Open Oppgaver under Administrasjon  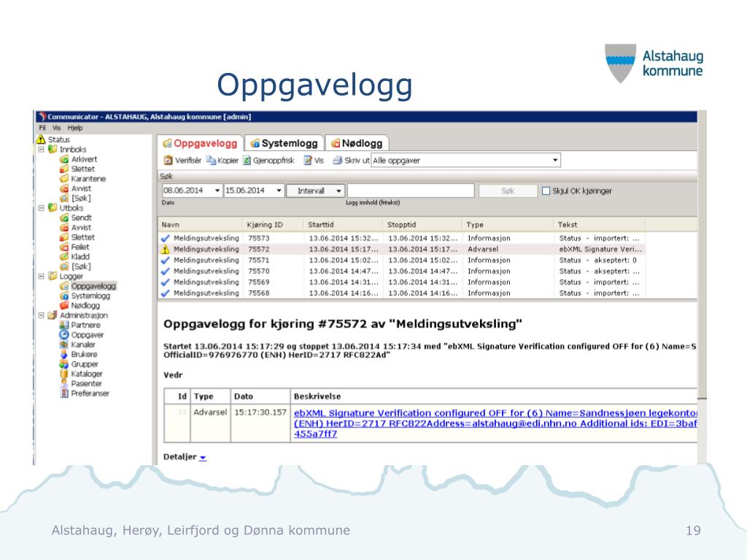click(x=82, y=335)
